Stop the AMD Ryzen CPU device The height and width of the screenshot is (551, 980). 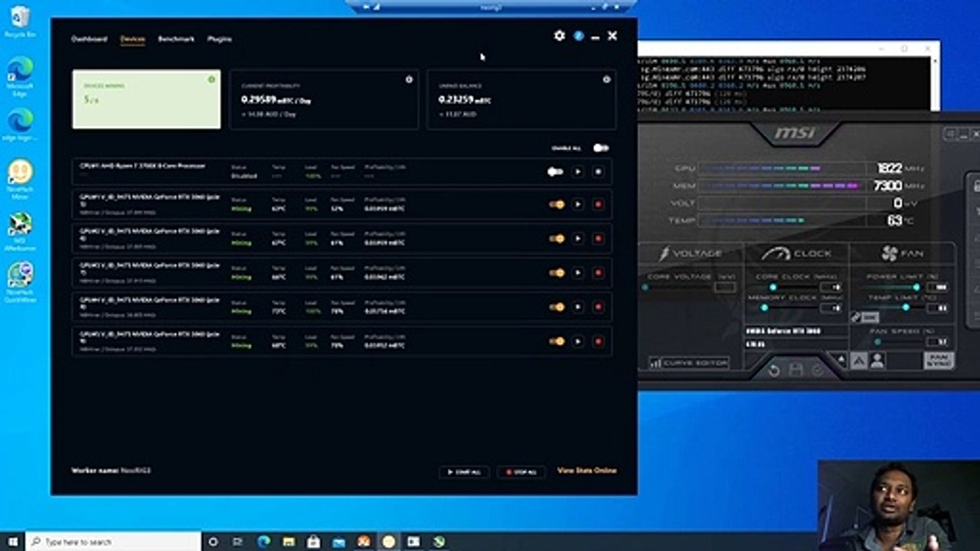(x=598, y=171)
